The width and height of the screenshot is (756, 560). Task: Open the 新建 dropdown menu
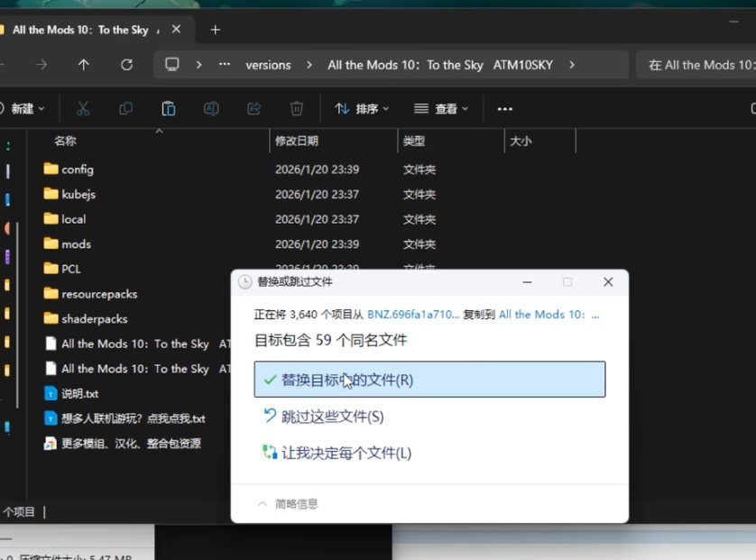pyautogui.click(x=26, y=107)
